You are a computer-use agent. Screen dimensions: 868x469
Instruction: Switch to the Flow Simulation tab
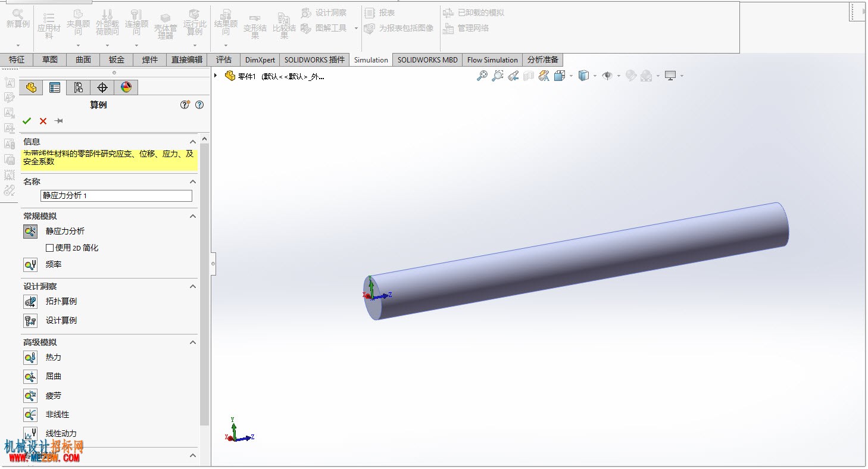(492, 60)
